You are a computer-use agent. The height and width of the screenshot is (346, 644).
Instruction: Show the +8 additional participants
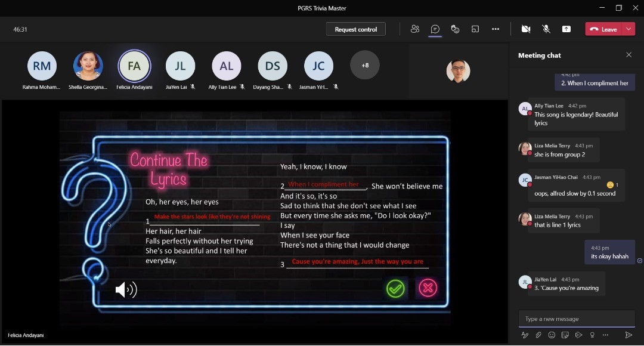point(365,65)
